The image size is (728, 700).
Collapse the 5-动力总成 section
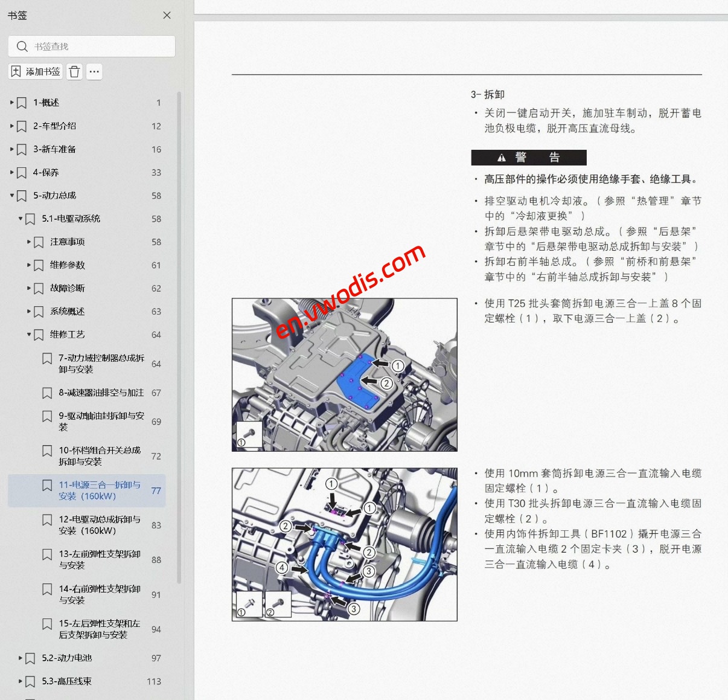point(11,195)
